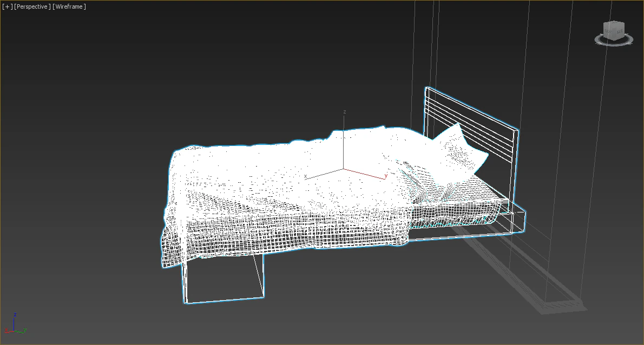This screenshot has height=345, width=644.
Task: Click the red Y axis of gizmo
Action: tap(365, 174)
